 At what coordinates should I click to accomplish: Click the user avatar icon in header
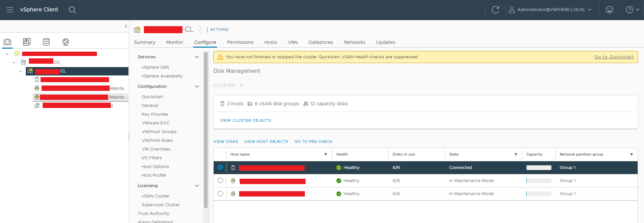pos(512,10)
